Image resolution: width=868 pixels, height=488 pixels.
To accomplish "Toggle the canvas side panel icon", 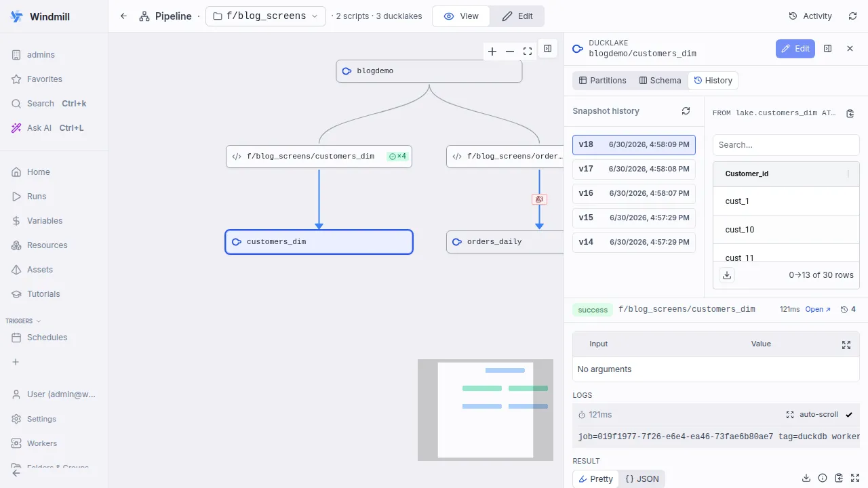I will tap(547, 49).
